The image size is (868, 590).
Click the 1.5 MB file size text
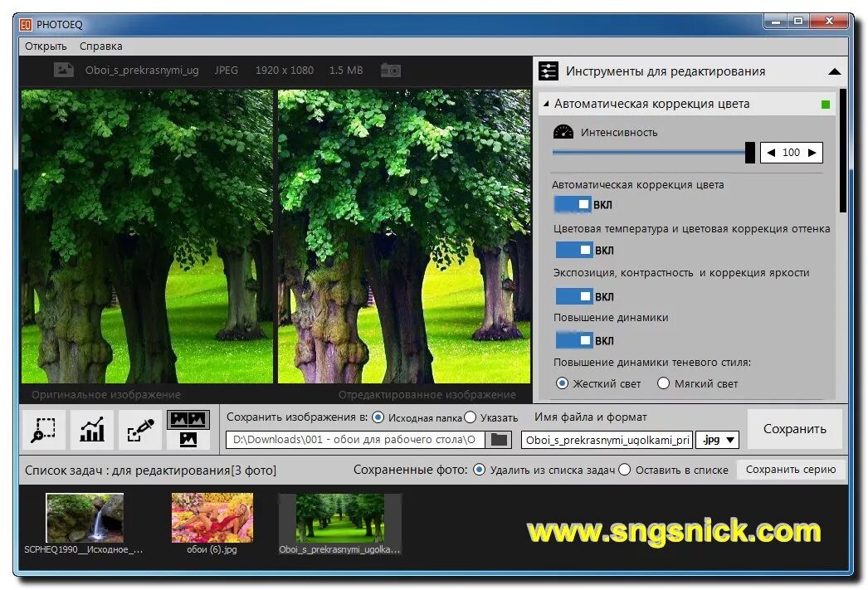click(x=346, y=71)
